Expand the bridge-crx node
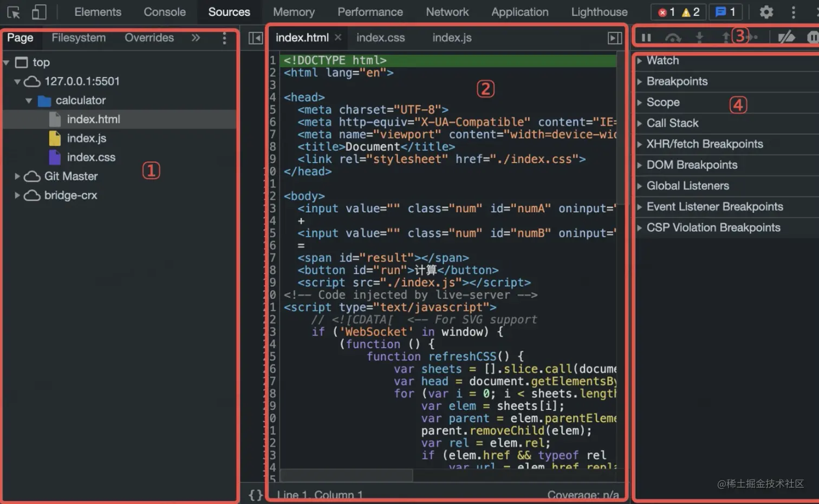This screenshot has height=504, width=819. tap(17, 195)
